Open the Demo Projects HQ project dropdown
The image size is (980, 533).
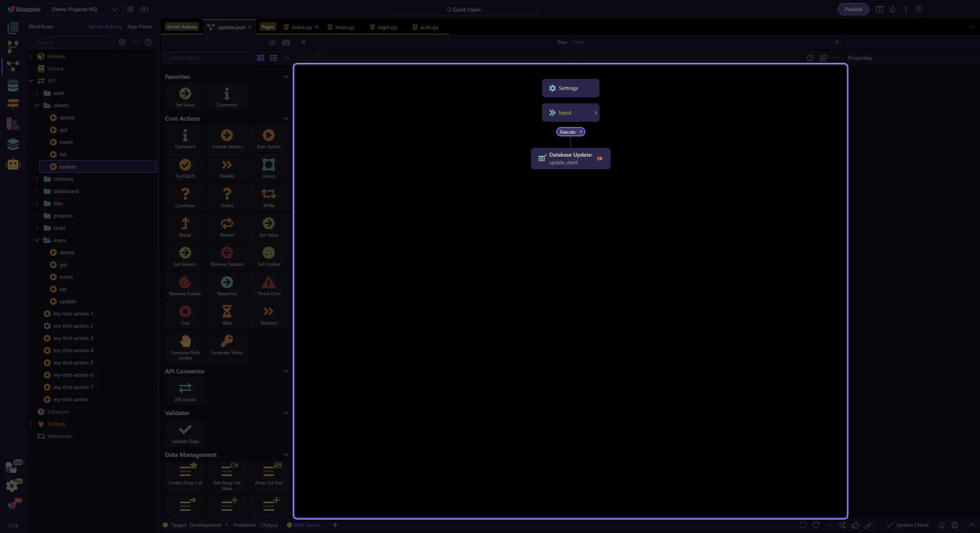85,9
